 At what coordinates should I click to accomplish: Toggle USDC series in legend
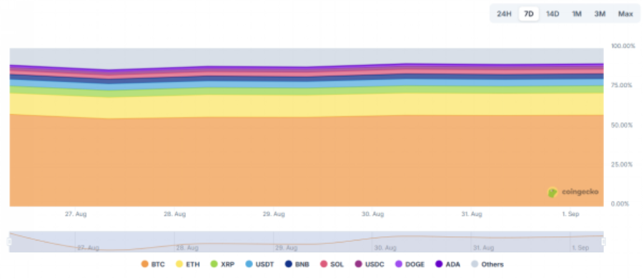[370, 264]
